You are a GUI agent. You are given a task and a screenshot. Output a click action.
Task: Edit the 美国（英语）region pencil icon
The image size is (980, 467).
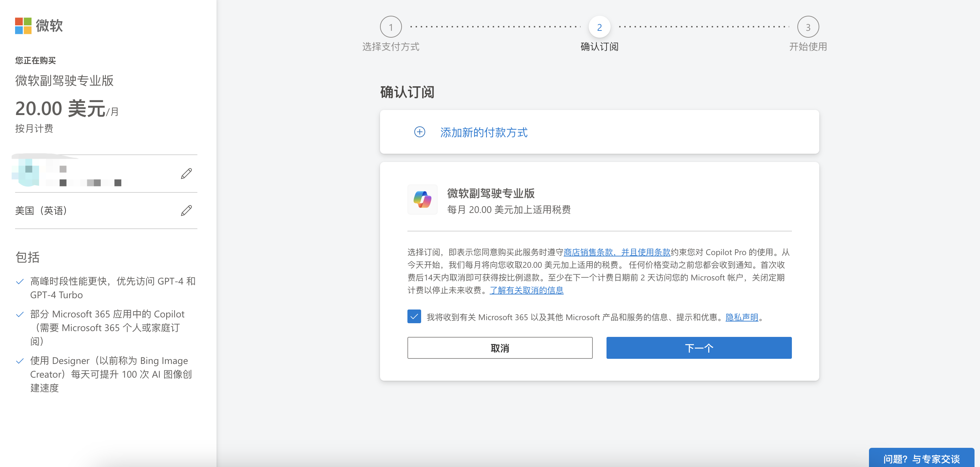pyautogui.click(x=186, y=211)
